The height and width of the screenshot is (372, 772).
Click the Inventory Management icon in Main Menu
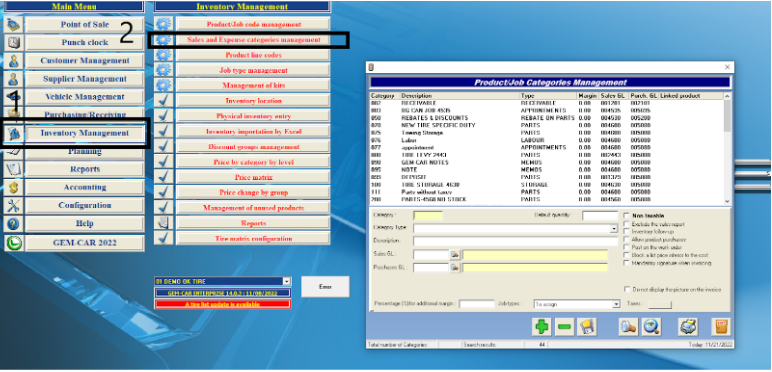coord(13,133)
